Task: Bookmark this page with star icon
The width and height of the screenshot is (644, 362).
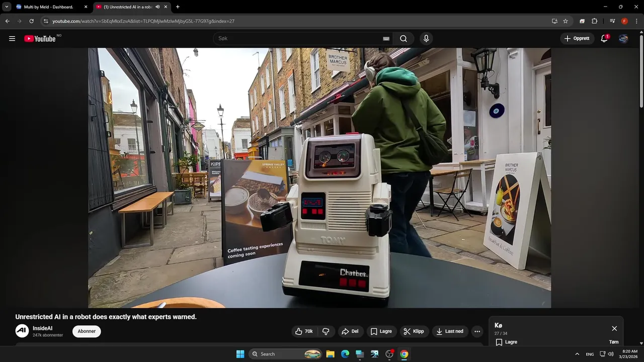Action: coord(566,21)
